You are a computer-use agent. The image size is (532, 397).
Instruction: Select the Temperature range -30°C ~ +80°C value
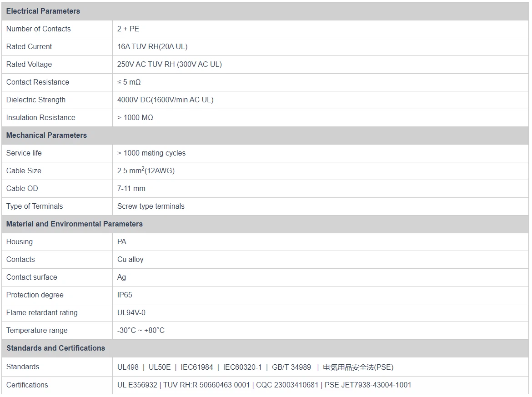click(x=141, y=330)
